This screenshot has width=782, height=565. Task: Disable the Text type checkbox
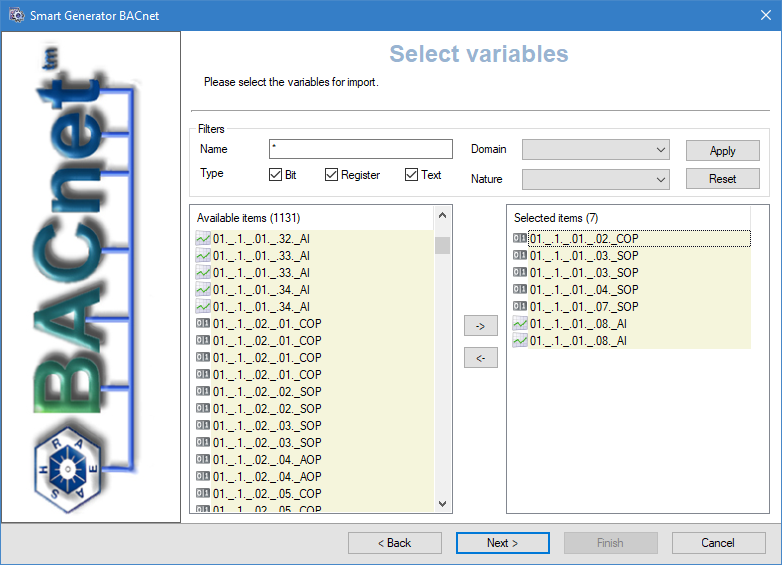click(x=411, y=175)
